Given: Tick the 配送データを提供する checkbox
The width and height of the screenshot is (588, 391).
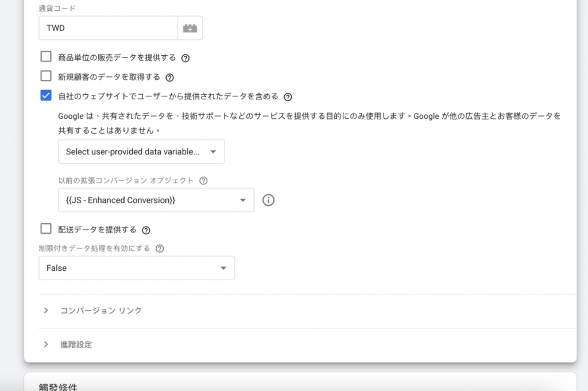Looking at the screenshot, I should point(46,229).
